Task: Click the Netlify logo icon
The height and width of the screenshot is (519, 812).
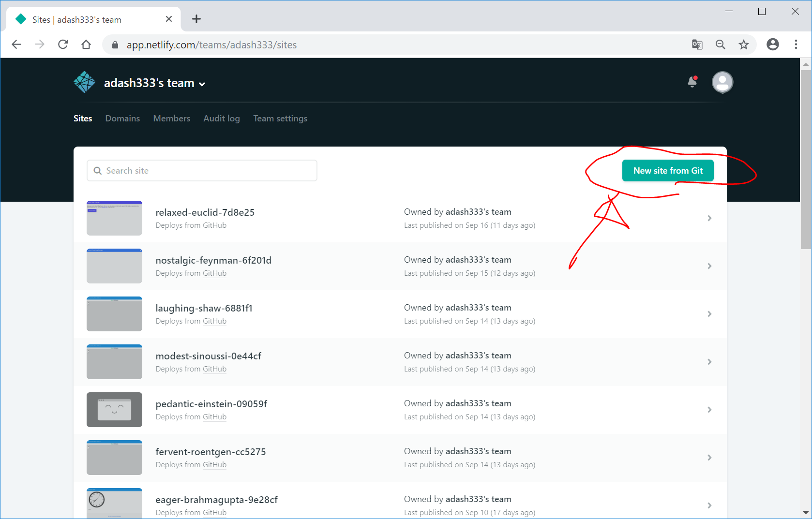Action: [84, 82]
